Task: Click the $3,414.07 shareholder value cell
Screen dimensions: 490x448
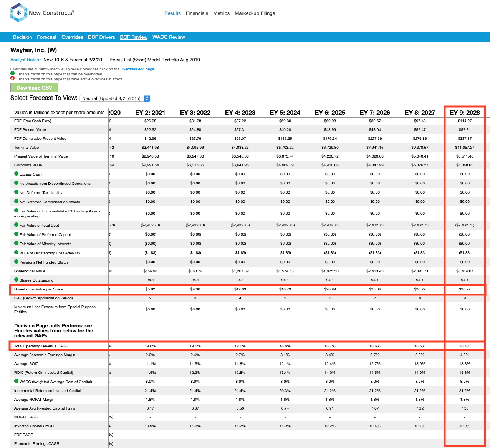Action: pos(465,271)
